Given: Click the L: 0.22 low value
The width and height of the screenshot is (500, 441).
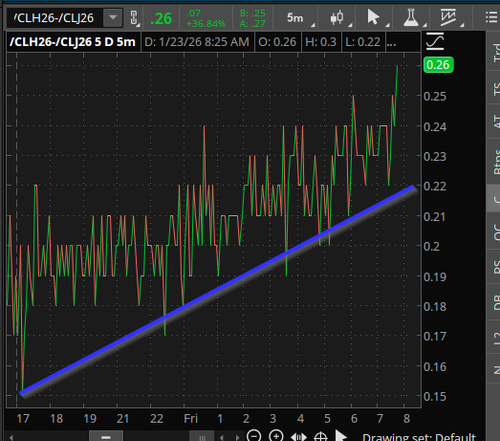Looking at the screenshot, I should point(363,42).
